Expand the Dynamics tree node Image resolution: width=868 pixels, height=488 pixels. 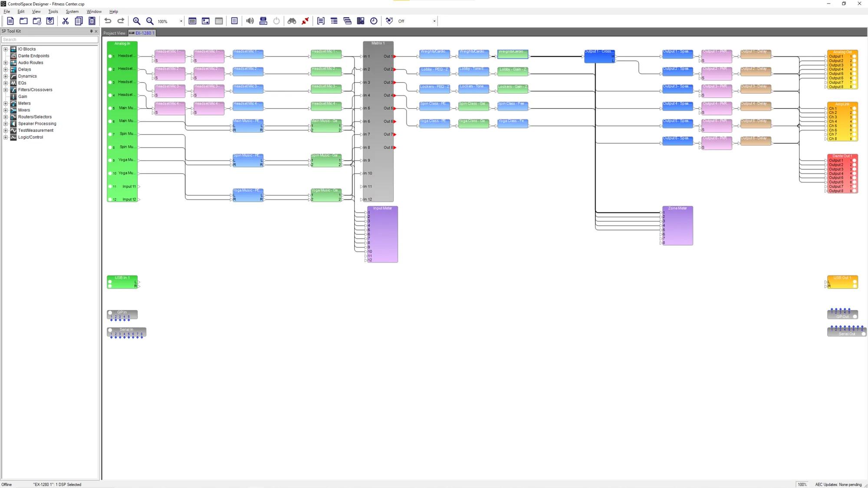(6, 76)
